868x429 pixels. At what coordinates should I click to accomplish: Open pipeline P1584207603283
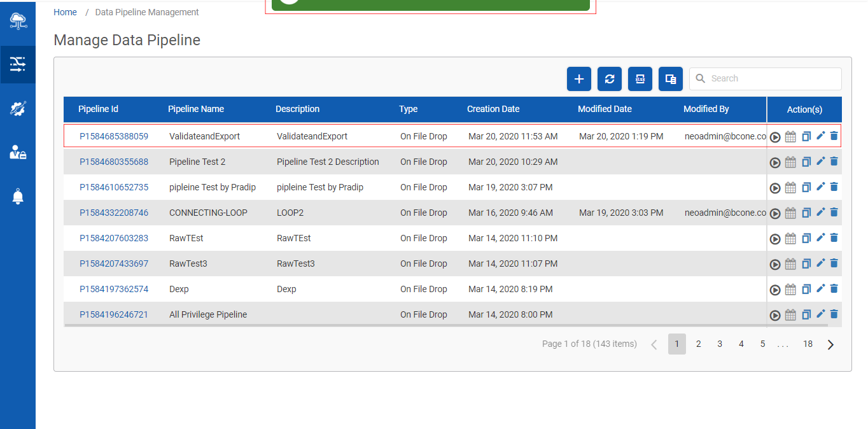114,238
